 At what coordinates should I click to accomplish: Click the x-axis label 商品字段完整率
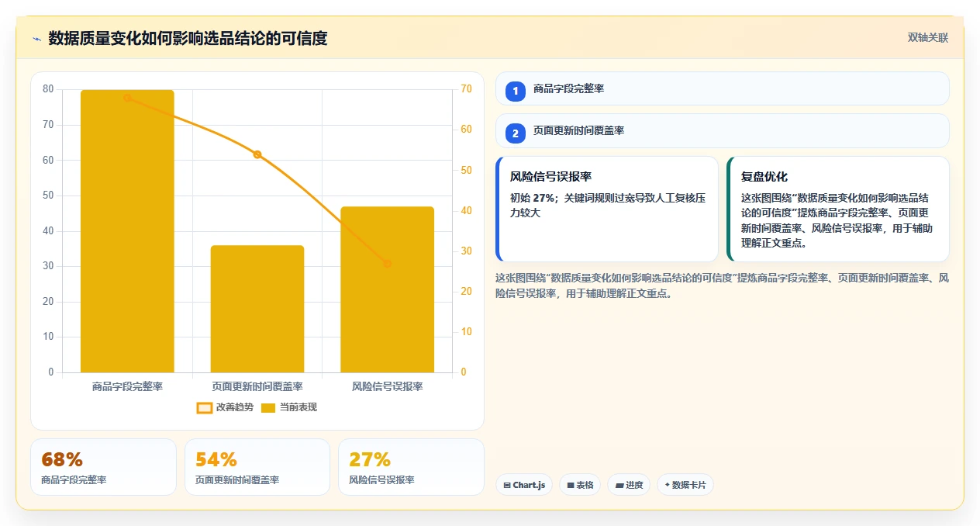click(127, 386)
